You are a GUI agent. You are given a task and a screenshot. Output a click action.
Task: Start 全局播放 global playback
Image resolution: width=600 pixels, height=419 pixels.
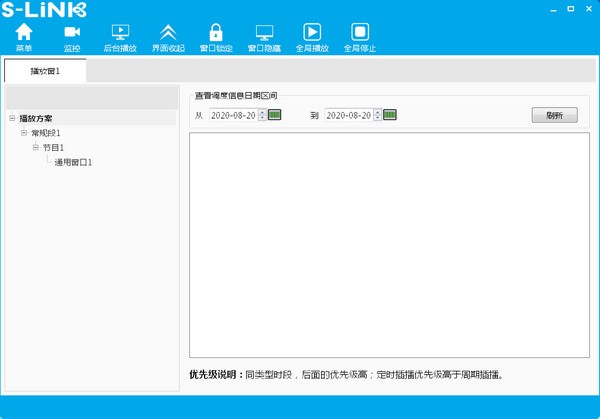tap(312, 35)
